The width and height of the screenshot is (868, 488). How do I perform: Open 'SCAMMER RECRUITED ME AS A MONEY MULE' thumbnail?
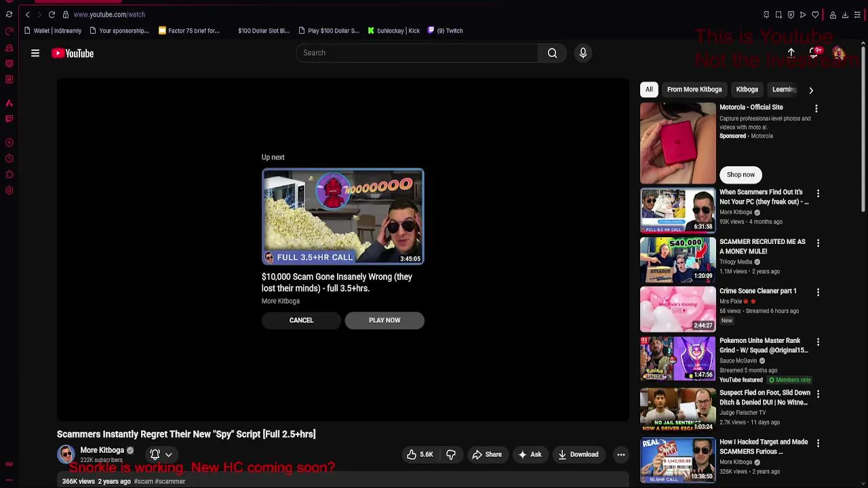click(677, 259)
